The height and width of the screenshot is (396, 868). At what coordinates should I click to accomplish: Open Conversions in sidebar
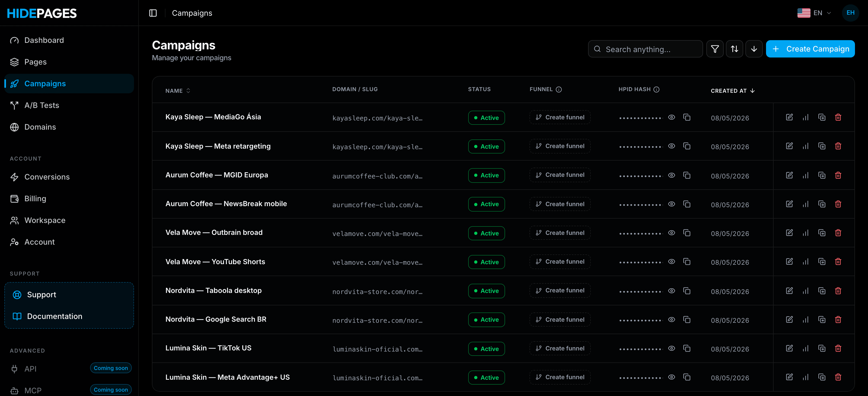coord(69,177)
